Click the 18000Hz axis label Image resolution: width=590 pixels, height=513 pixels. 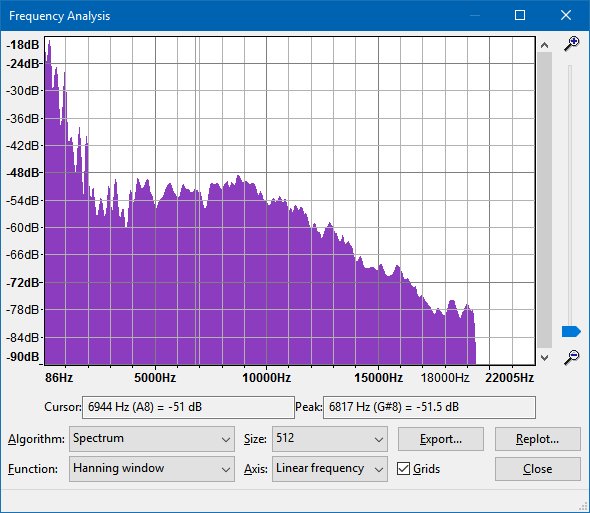[x=445, y=378]
